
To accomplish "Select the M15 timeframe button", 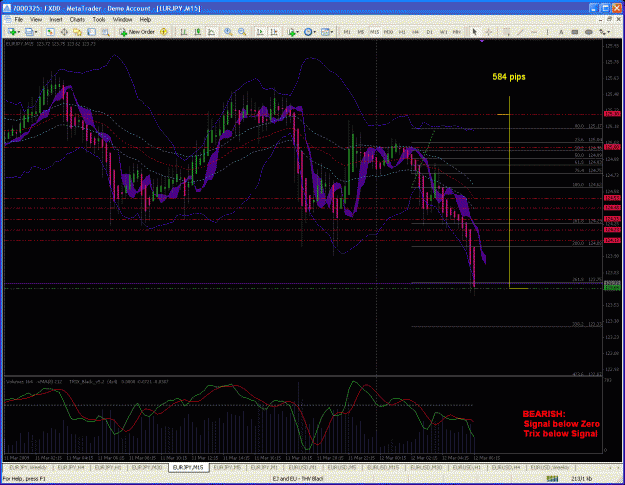I will [375, 32].
